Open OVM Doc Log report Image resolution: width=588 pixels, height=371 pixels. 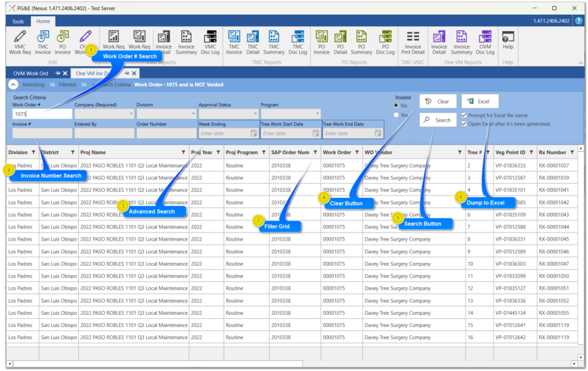coord(485,41)
